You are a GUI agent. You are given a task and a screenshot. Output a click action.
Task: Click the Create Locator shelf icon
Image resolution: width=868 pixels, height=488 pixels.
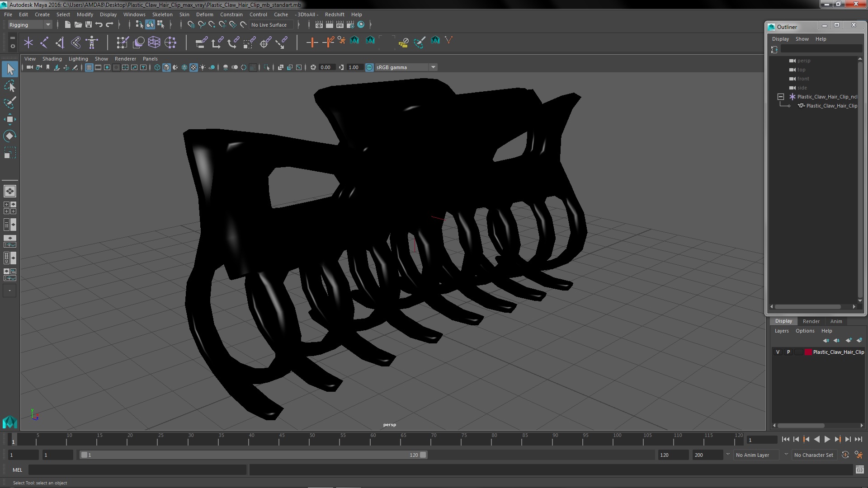coord(28,42)
